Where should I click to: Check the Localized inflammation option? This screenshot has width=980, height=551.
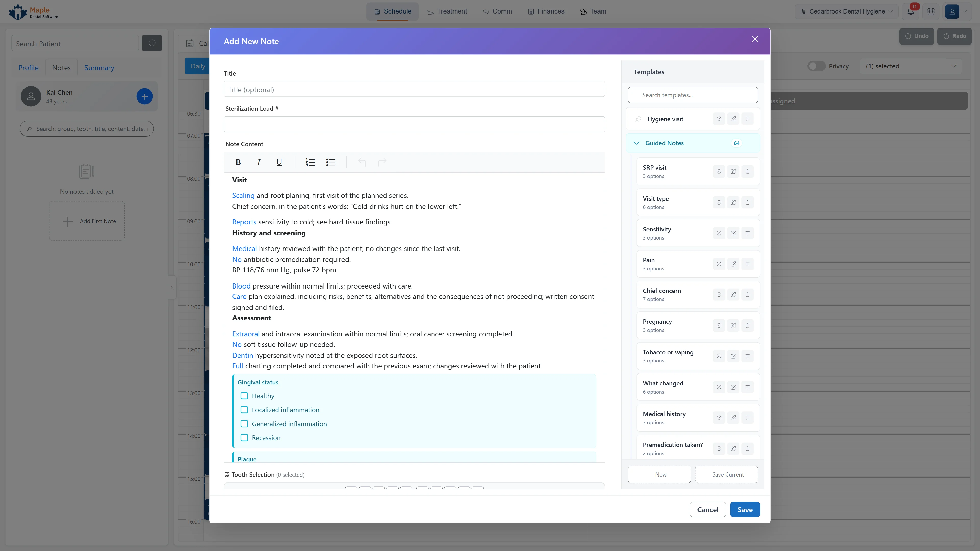point(244,410)
